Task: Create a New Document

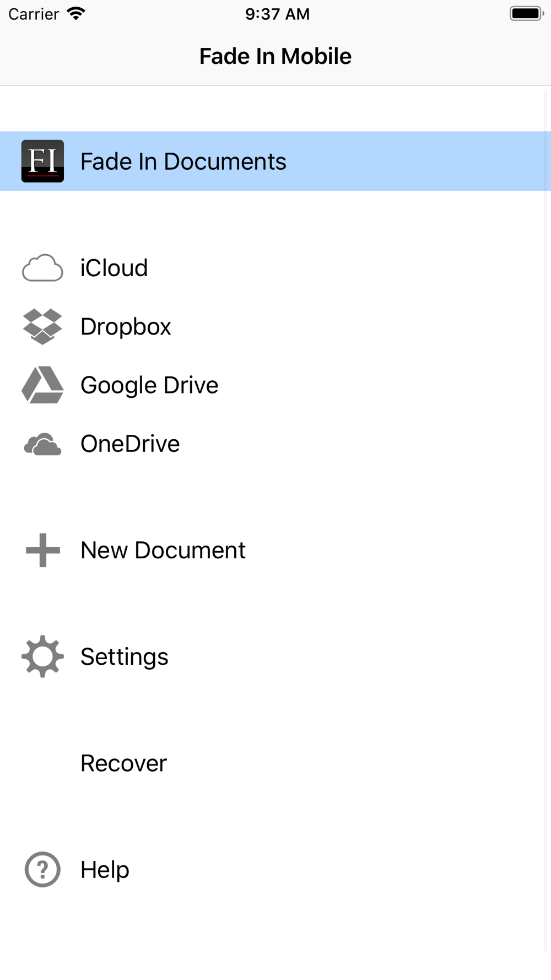Action: pyautogui.click(x=275, y=550)
